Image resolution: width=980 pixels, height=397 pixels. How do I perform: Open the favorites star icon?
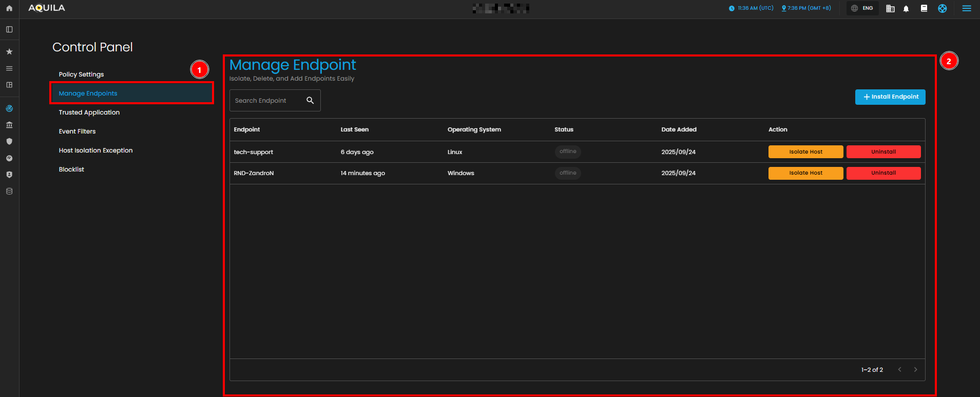point(9,52)
